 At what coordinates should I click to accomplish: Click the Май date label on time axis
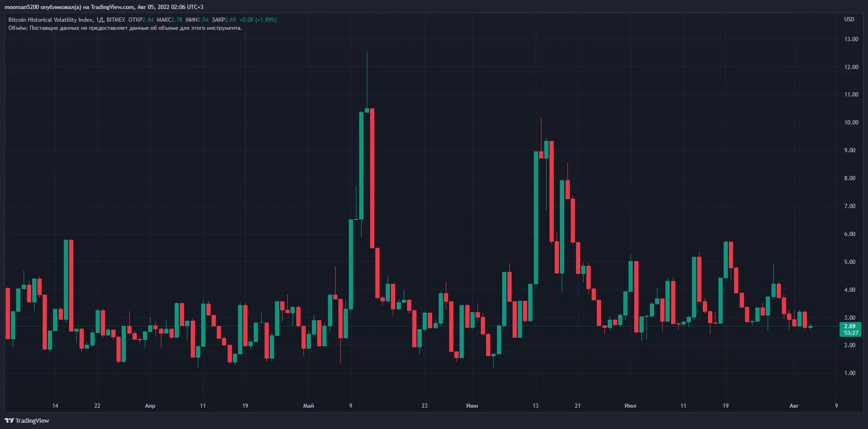309,406
